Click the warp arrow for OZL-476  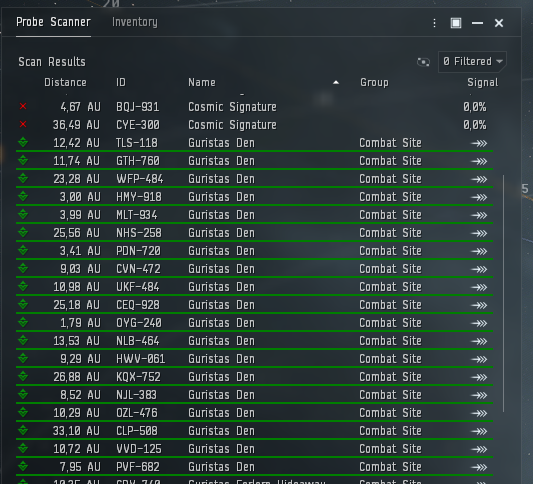[x=479, y=413]
